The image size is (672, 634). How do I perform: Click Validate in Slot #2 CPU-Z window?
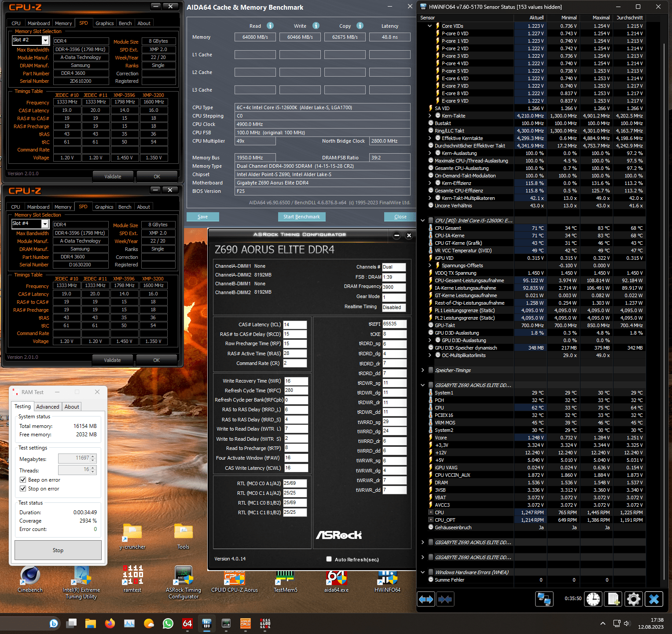pos(113,177)
